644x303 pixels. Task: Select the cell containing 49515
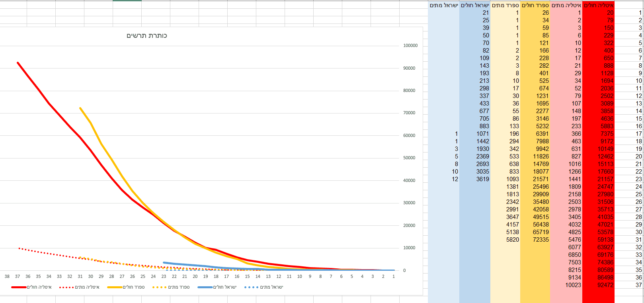coord(535,217)
